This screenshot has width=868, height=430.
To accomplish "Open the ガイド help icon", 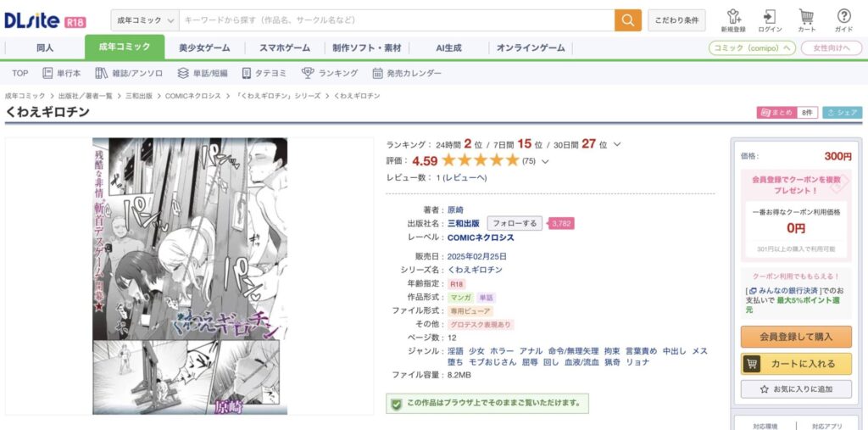I will point(843,20).
